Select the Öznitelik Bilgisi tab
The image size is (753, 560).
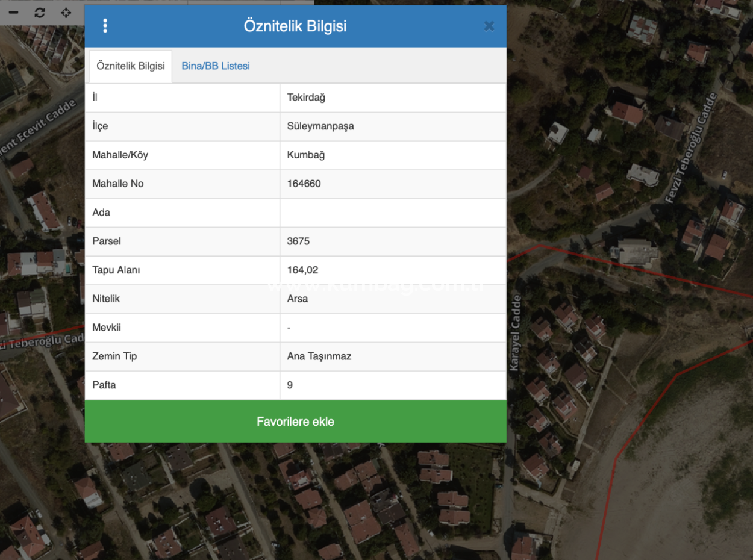click(x=130, y=66)
